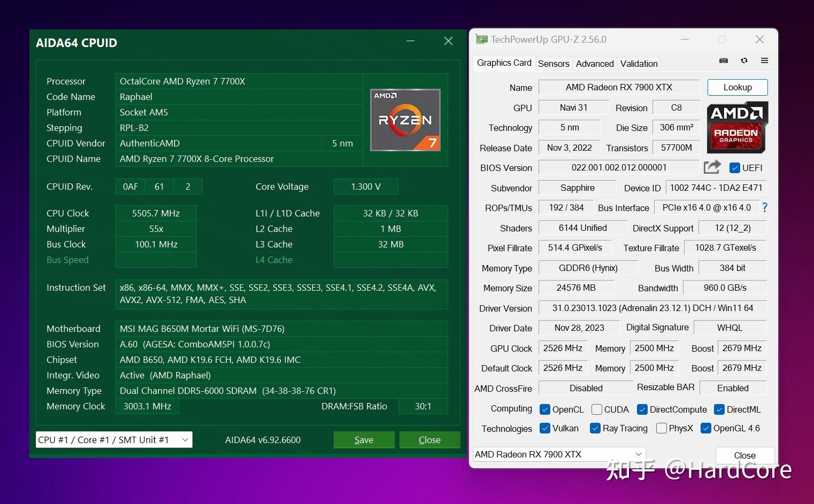Screen dimensions: 814x504
Task: Click the Driver Version field
Action: click(652, 308)
